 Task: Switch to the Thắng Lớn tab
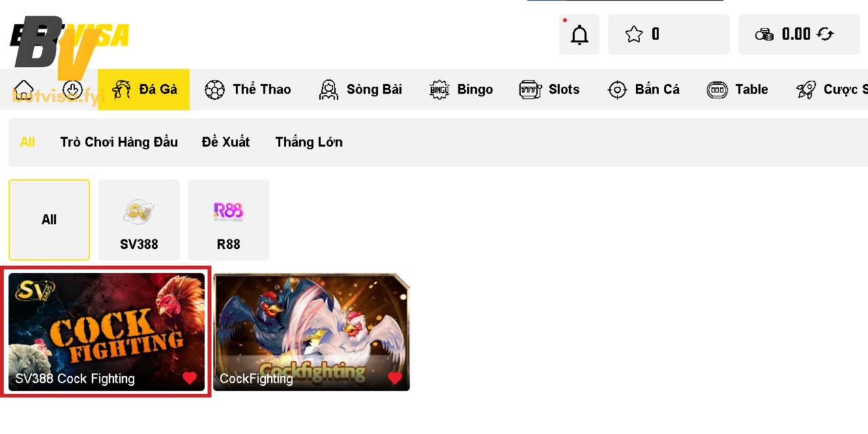pyautogui.click(x=309, y=142)
